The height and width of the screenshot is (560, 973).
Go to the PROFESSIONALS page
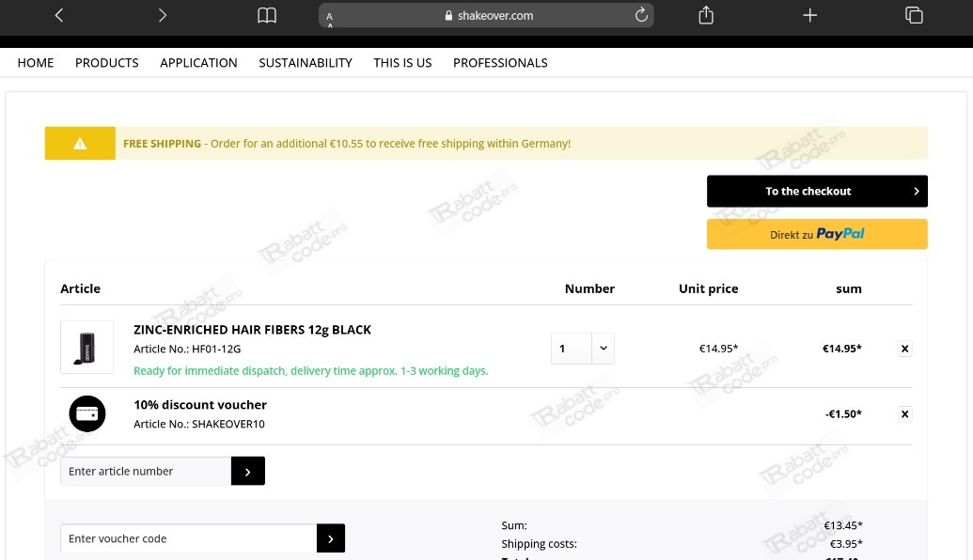pyautogui.click(x=500, y=63)
